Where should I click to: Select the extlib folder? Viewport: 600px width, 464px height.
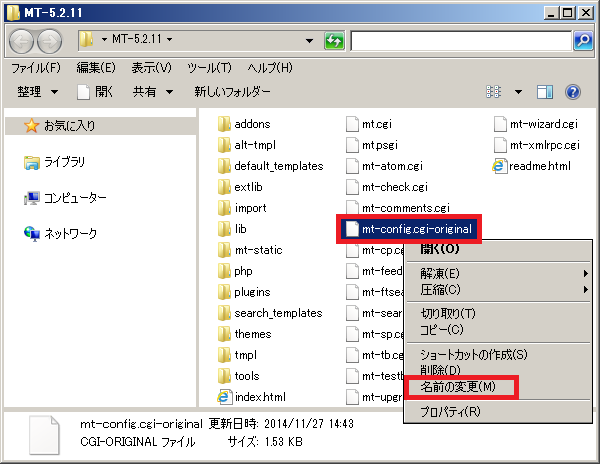coord(240,187)
